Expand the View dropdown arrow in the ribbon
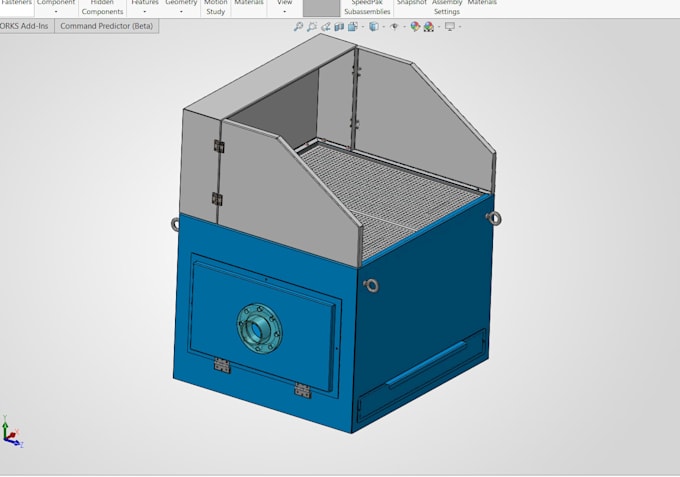 (x=284, y=12)
